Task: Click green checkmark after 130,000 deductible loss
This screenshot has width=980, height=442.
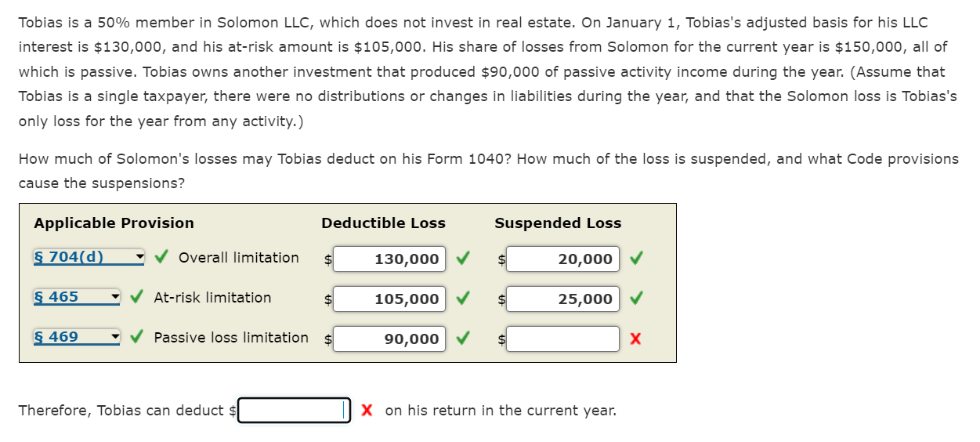Action: click(463, 258)
